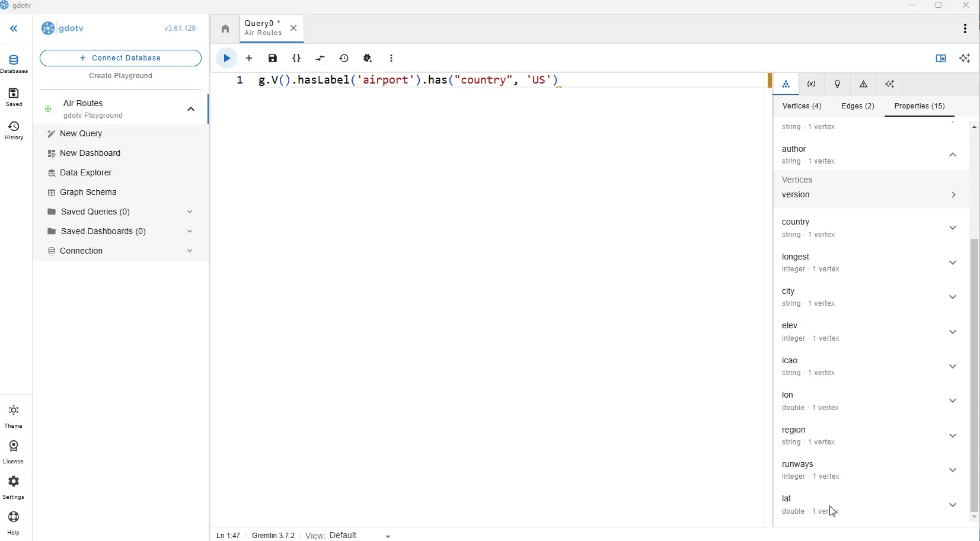Switch to the Edges (2) tab
Viewport: 980px width, 541px height.
click(858, 106)
